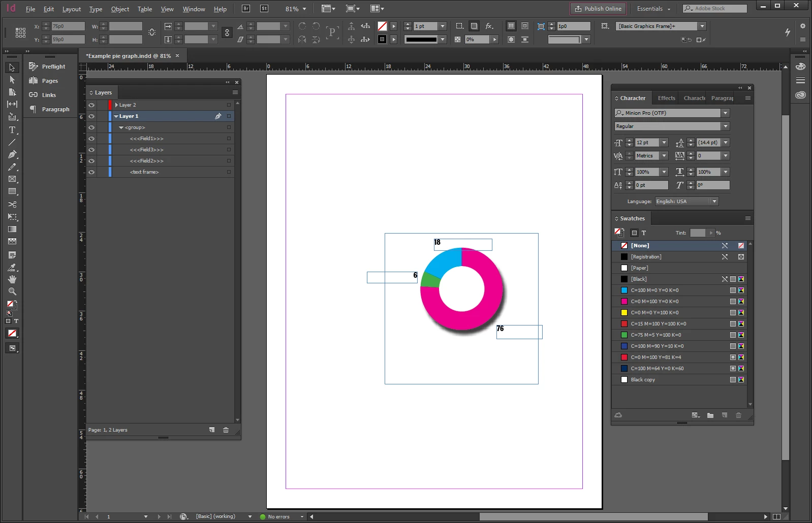This screenshot has width=812, height=523.
Task: Select the Eyedropper tool
Action: [12, 267]
